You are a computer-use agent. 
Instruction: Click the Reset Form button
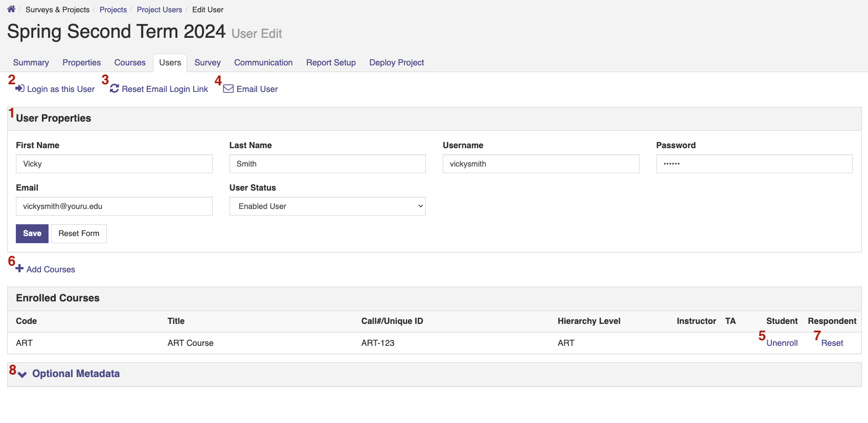[79, 233]
